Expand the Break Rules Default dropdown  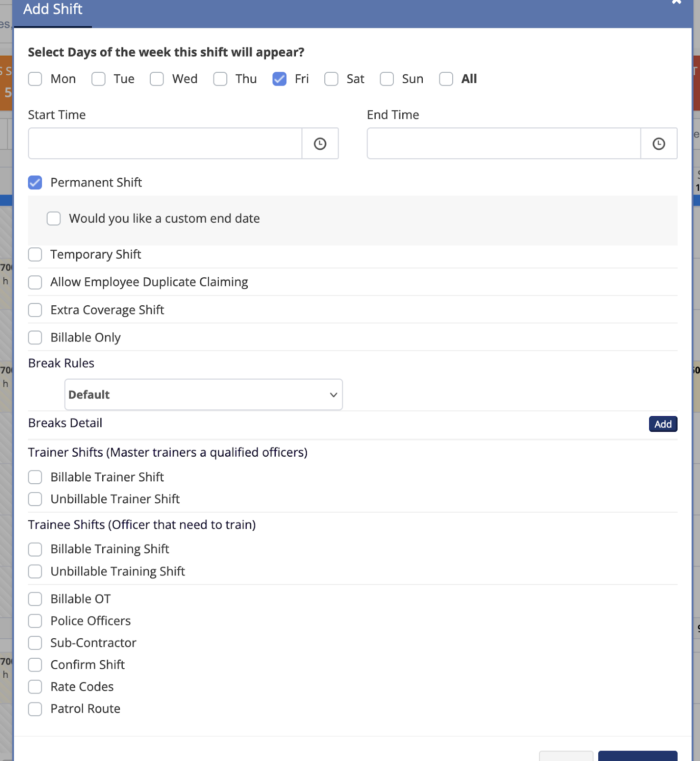204,395
